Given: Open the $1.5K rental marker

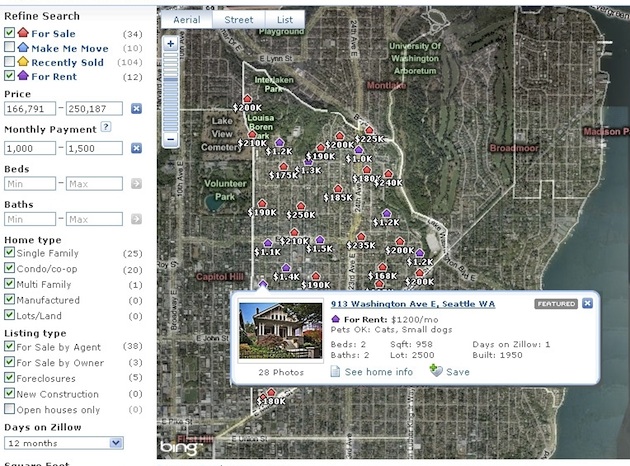Looking at the screenshot, I should coord(320,240).
